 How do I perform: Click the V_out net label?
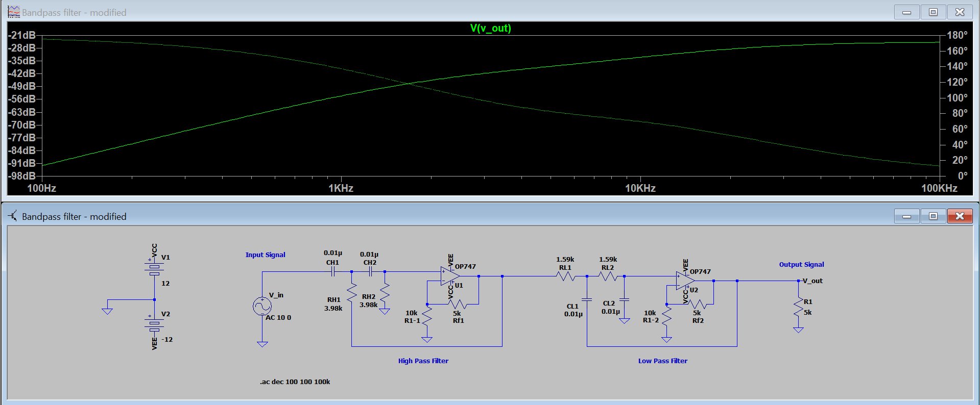coord(812,281)
